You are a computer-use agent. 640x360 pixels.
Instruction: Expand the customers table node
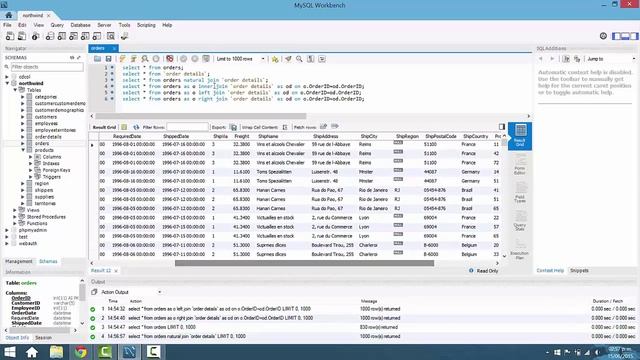[23, 117]
